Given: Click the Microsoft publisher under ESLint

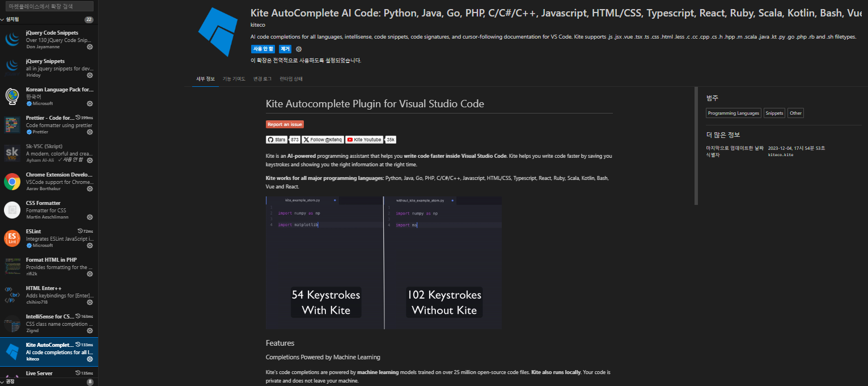Looking at the screenshot, I should pos(43,245).
